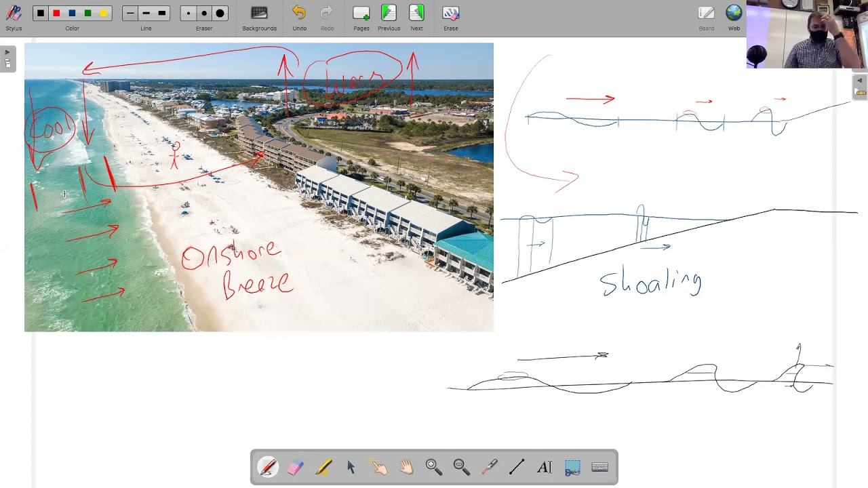Select the pointing finger interact tool
Image resolution: width=868 pixels, height=488 pixels.
378,467
